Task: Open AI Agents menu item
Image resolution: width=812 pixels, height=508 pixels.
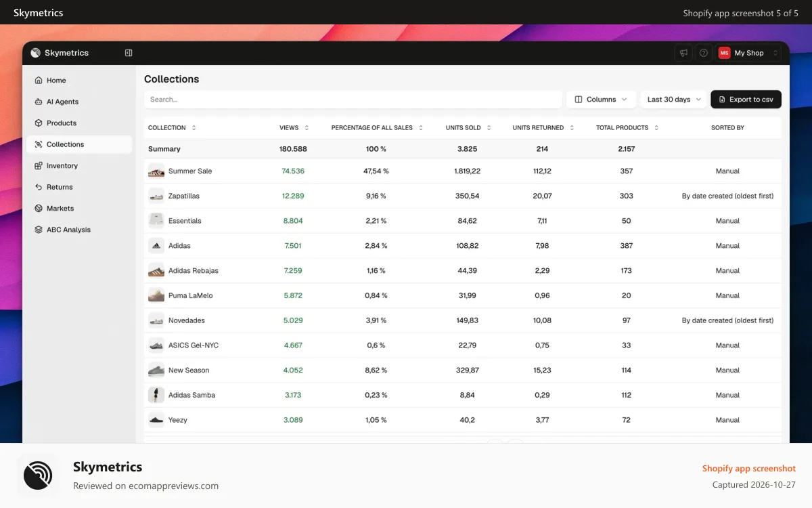Action: click(79, 102)
